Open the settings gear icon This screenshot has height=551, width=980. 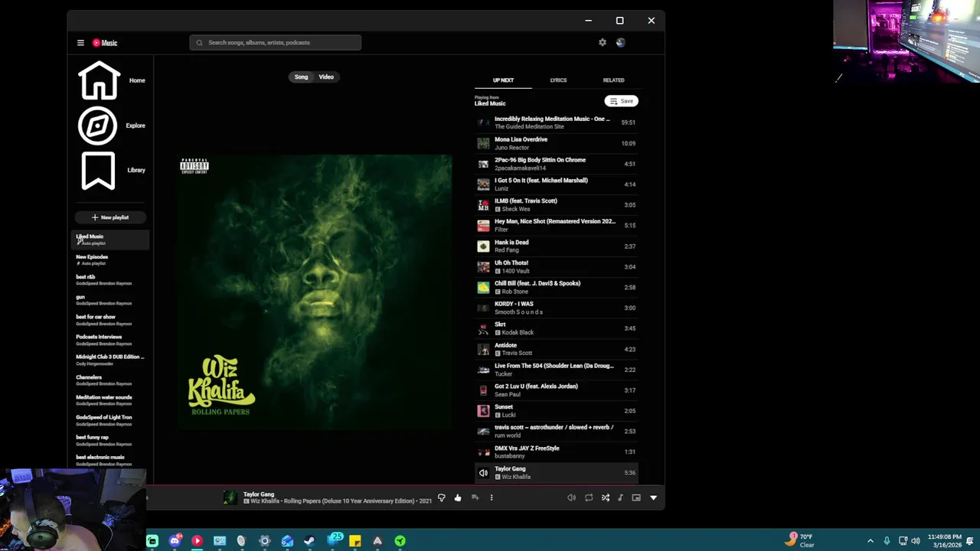[x=603, y=42]
